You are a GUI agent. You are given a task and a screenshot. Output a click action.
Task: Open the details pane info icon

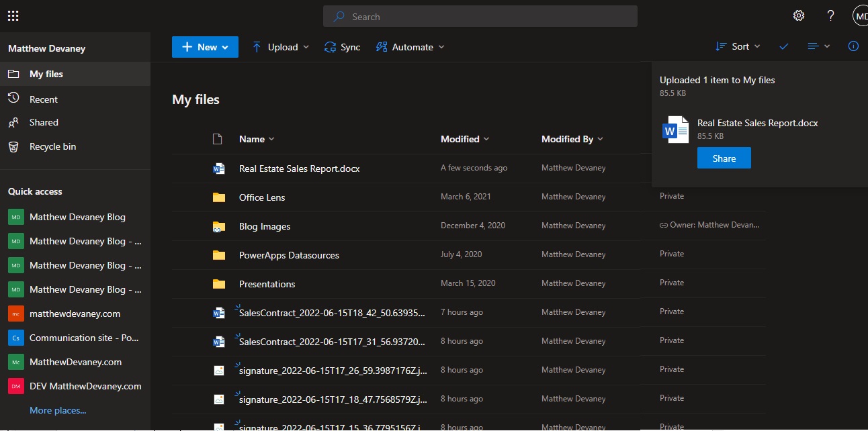coord(853,46)
